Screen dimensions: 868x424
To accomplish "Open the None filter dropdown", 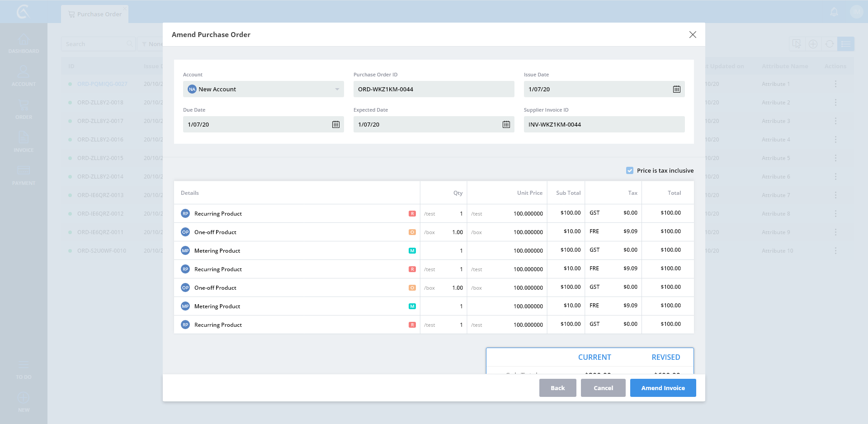I will pyautogui.click(x=151, y=44).
